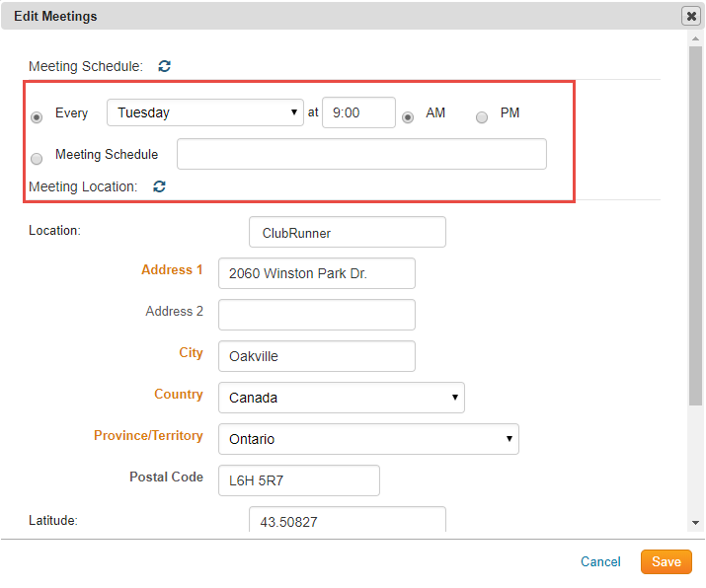Focus the Location field containing ClubRunner

click(x=347, y=233)
